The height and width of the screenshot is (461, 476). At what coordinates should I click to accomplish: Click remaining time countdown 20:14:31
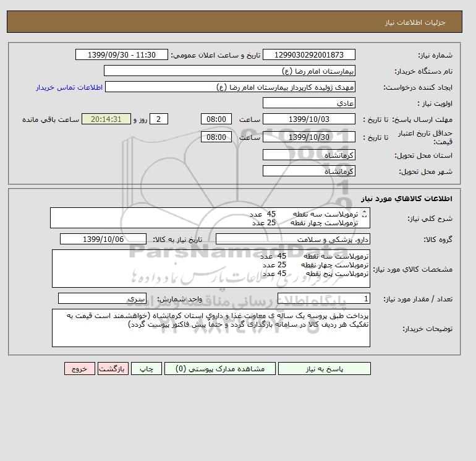(x=106, y=119)
